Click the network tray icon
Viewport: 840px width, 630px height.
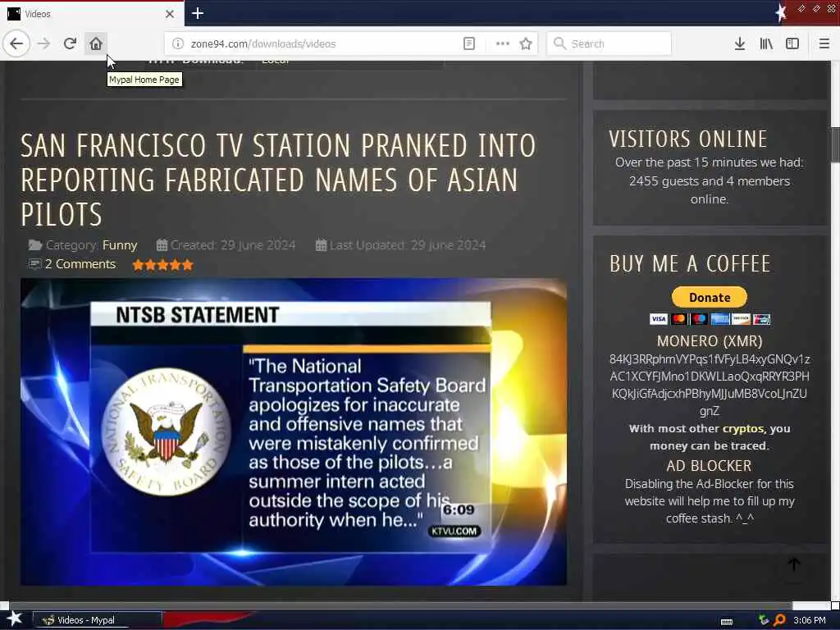[x=764, y=620]
